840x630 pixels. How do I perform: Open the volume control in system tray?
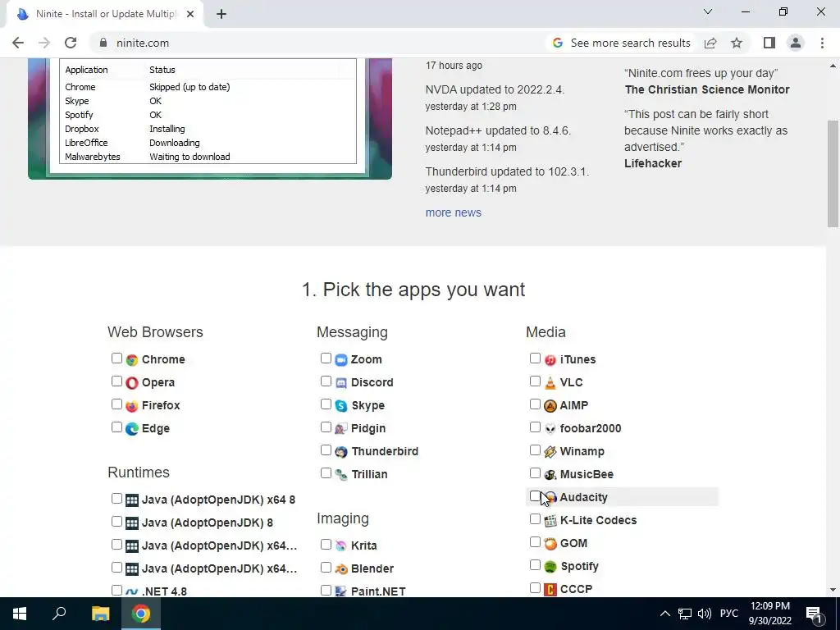705,614
